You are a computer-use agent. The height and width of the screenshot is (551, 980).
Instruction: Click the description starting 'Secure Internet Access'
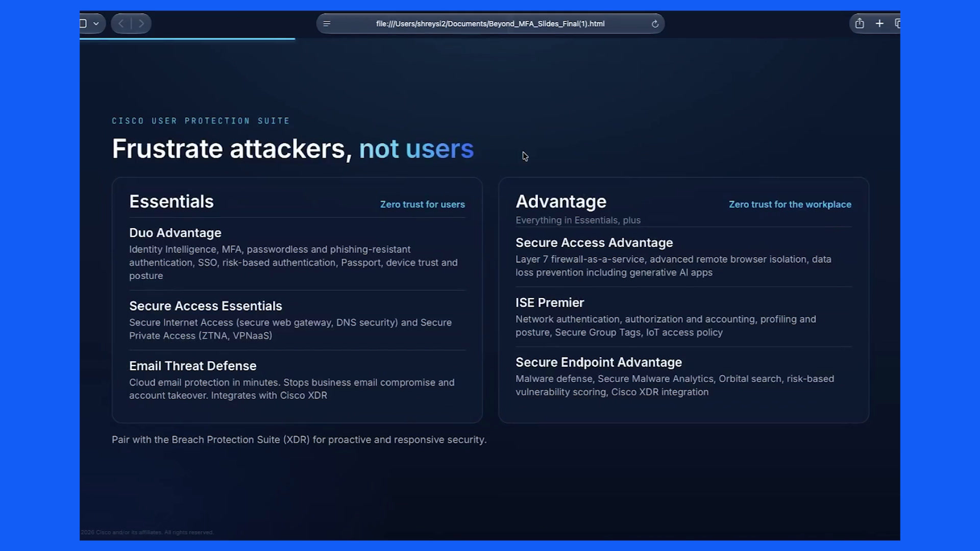290,329
